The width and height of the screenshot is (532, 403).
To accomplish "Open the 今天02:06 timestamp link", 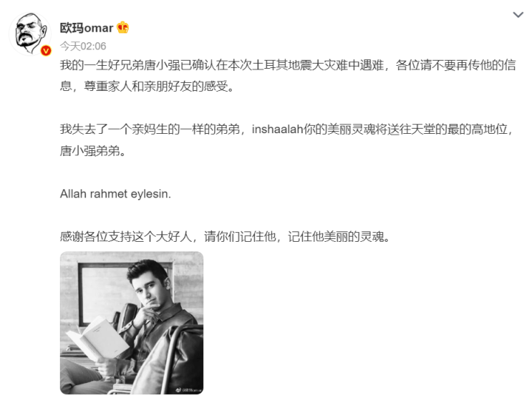I will tap(83, 46).
